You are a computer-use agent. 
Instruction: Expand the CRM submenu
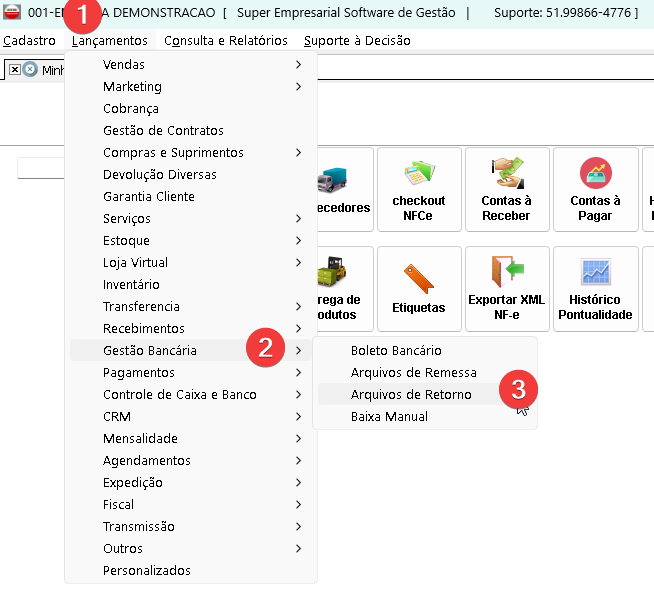[191, 417]
